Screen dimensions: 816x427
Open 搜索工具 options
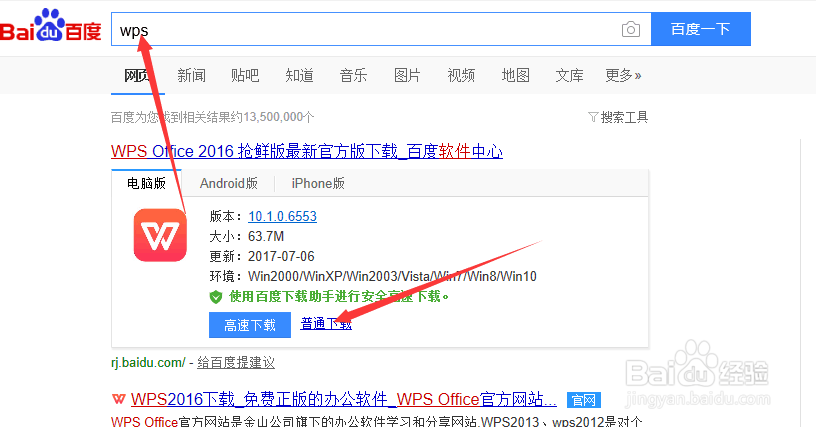618,117
